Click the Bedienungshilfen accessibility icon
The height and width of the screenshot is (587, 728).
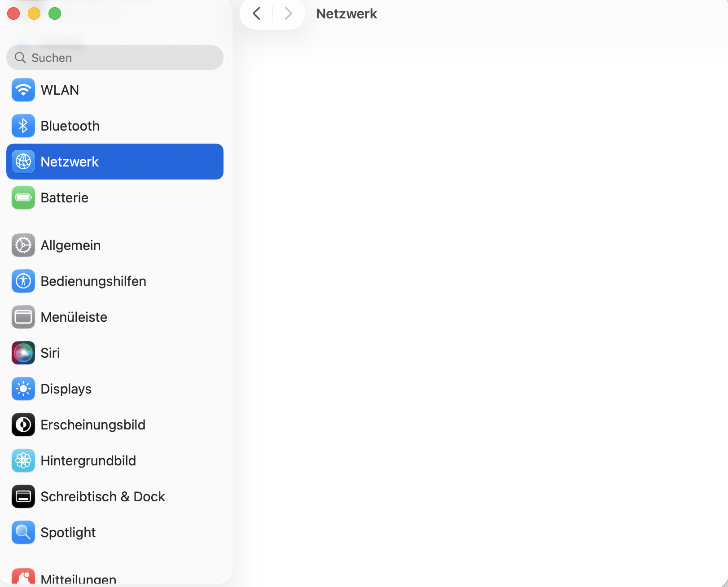(x=23, y=281)
